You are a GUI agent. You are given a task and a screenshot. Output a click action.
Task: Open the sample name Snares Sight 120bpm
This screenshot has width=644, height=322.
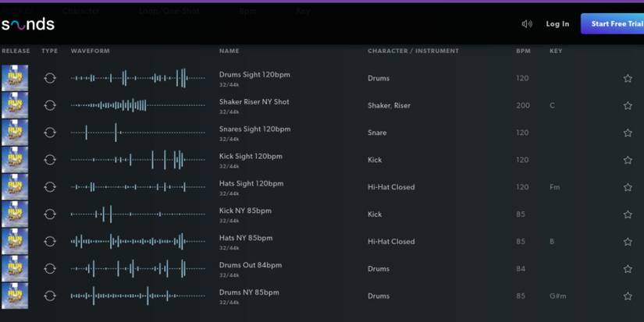(x=255, y=129)
